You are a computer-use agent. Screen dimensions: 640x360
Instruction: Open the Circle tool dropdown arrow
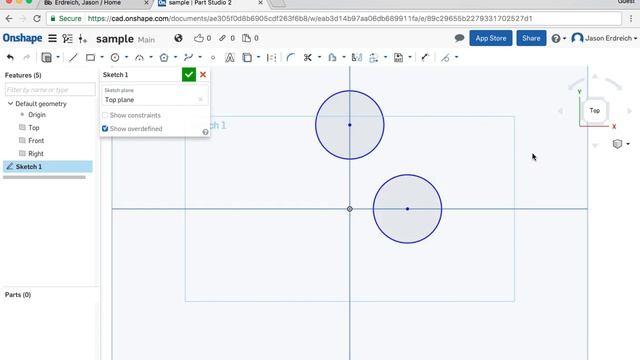pos(127,58)
